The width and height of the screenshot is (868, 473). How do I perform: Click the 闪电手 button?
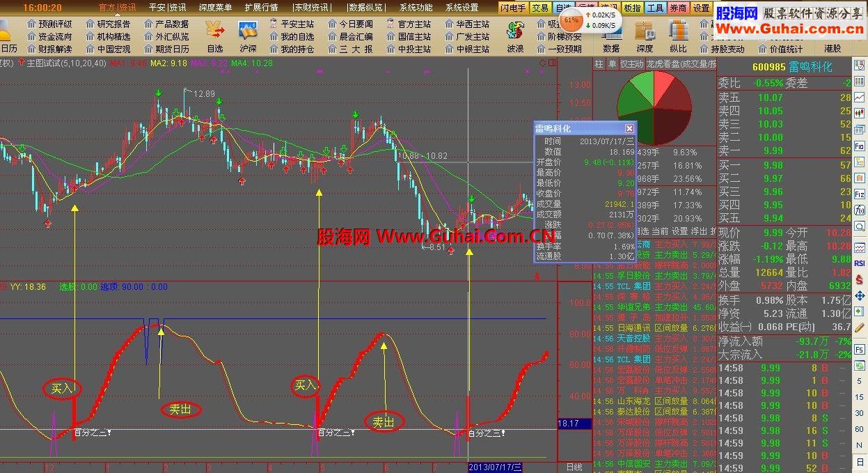513,8
